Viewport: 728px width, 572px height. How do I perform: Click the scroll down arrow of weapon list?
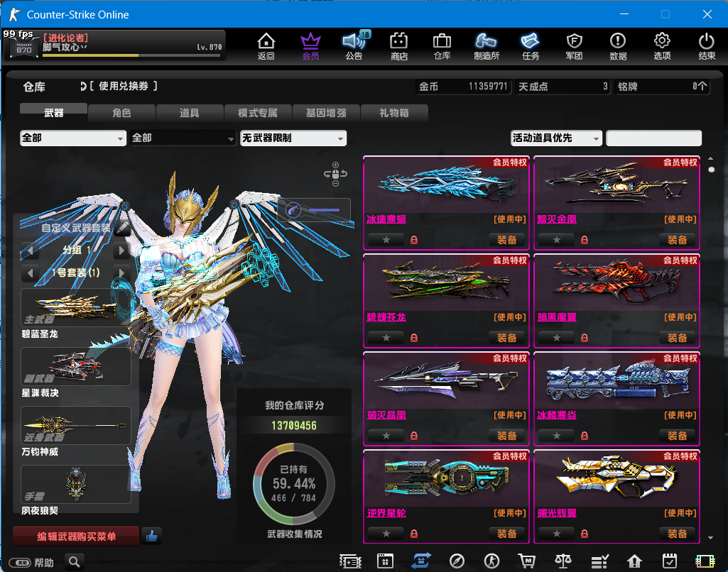coord(711,538)
